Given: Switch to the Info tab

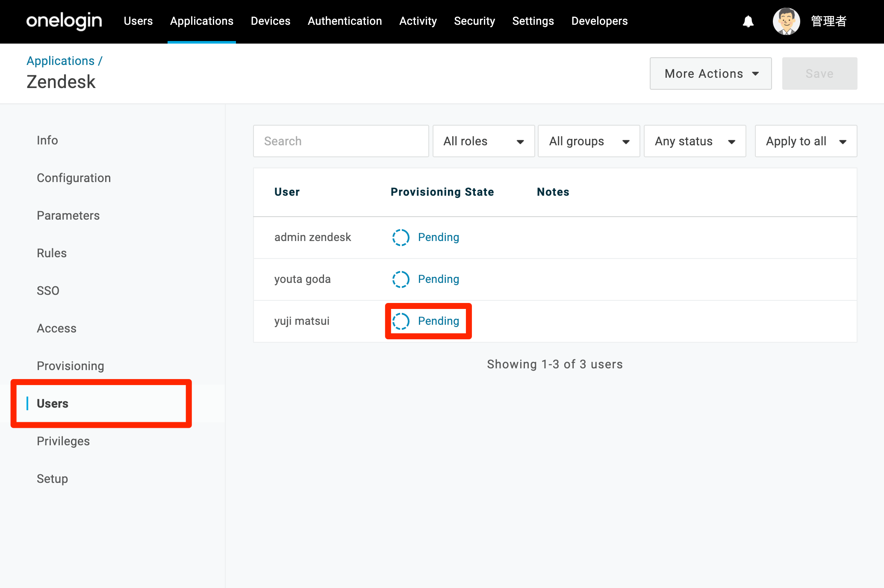Looking at the screenshot, I should (x=47, y=140).
